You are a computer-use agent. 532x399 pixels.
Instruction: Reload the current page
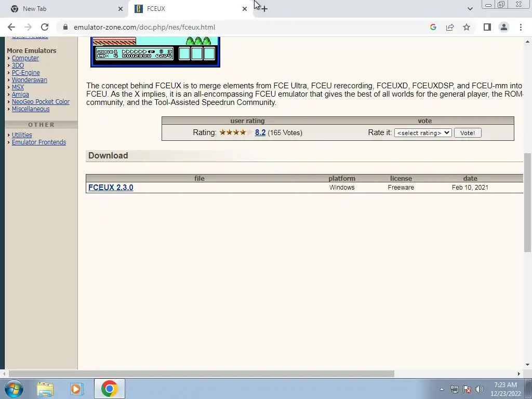[x=45, y=27]
